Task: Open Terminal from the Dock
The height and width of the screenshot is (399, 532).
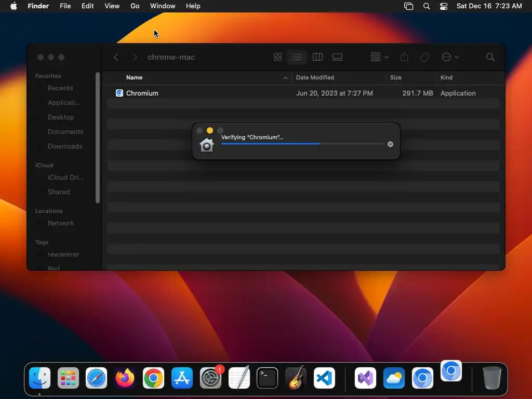Action: 268,378
